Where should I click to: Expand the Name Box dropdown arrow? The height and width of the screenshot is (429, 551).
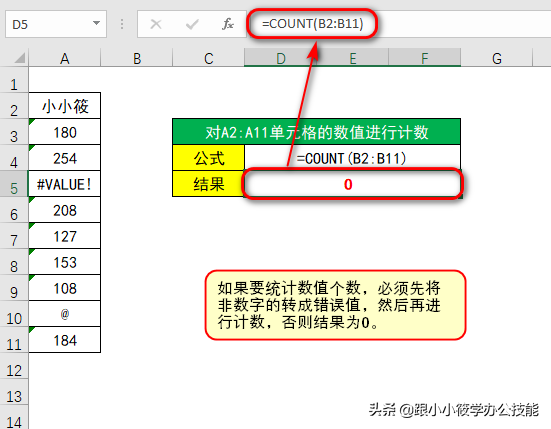click(x=96, y=23)
